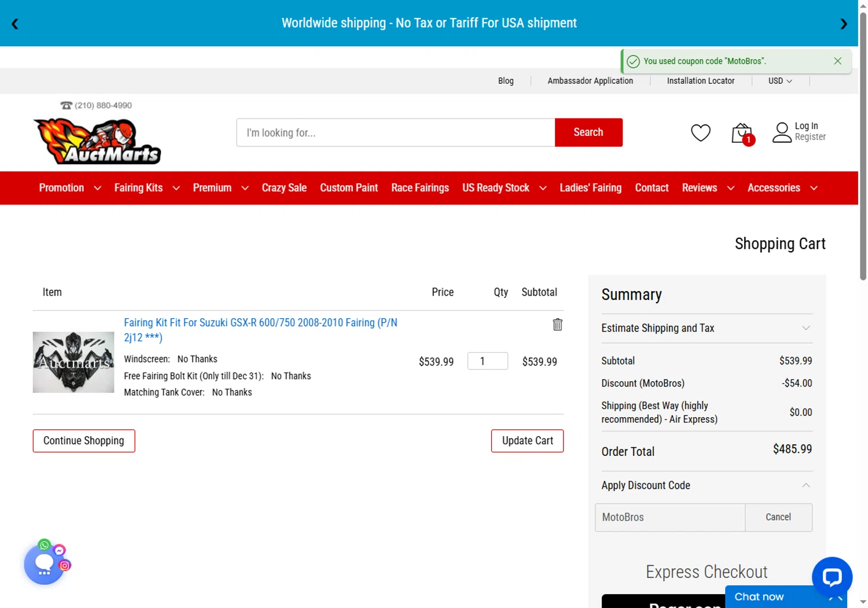This screenshot has height=608, width=868.
Task: Click the user account avatar icon
Action: [x=782, y=132]
